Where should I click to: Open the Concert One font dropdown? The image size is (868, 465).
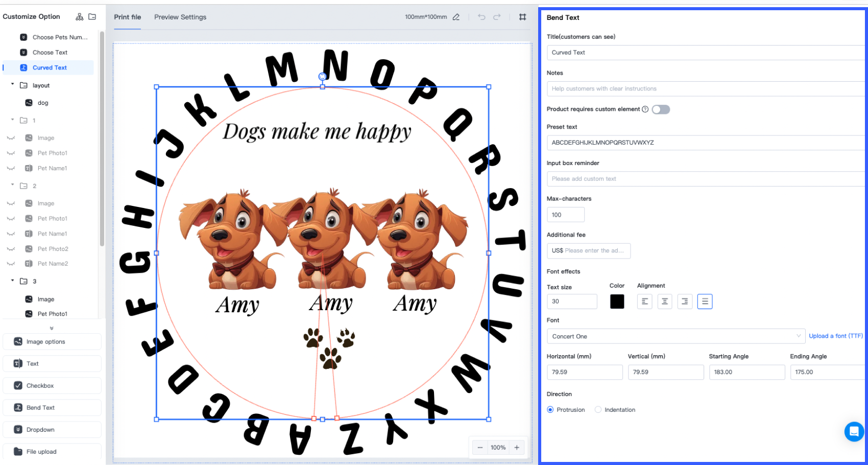pos(676,336)
